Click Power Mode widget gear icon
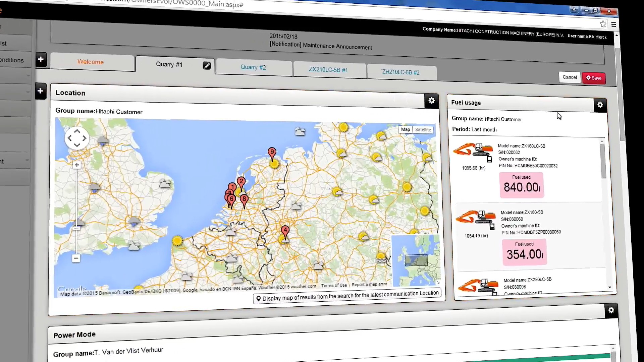Screen dimensions: 644x362 pos(611,310)
